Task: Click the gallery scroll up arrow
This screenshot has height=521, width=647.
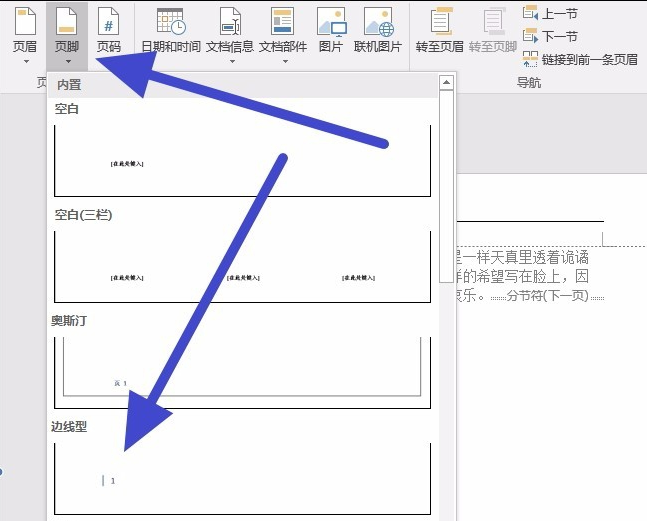Action: tap(446, 83)
